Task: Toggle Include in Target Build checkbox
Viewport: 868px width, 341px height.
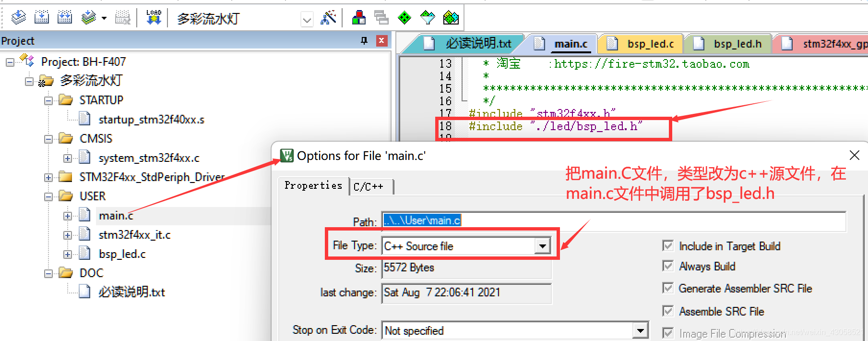Action: click(667, 246)
